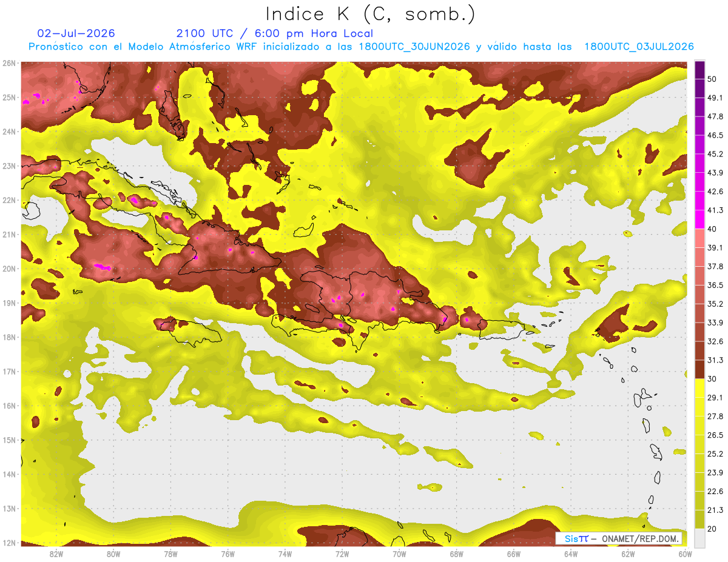Click the colorbar value '41.3'

(x=715, y=210)
